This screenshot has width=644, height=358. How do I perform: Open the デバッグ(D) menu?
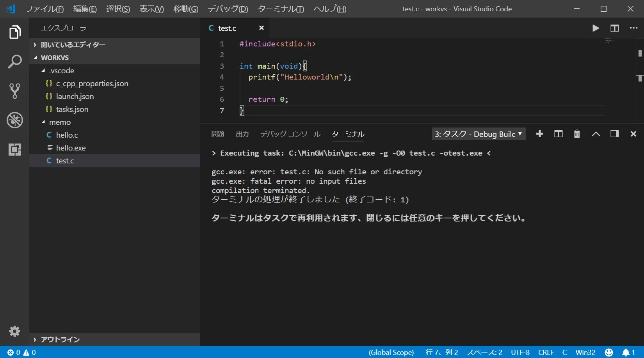[x=228, y=9]
